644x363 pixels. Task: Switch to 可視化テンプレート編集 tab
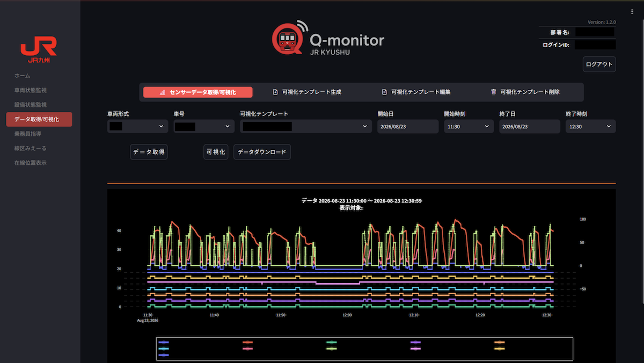point(416,92)
